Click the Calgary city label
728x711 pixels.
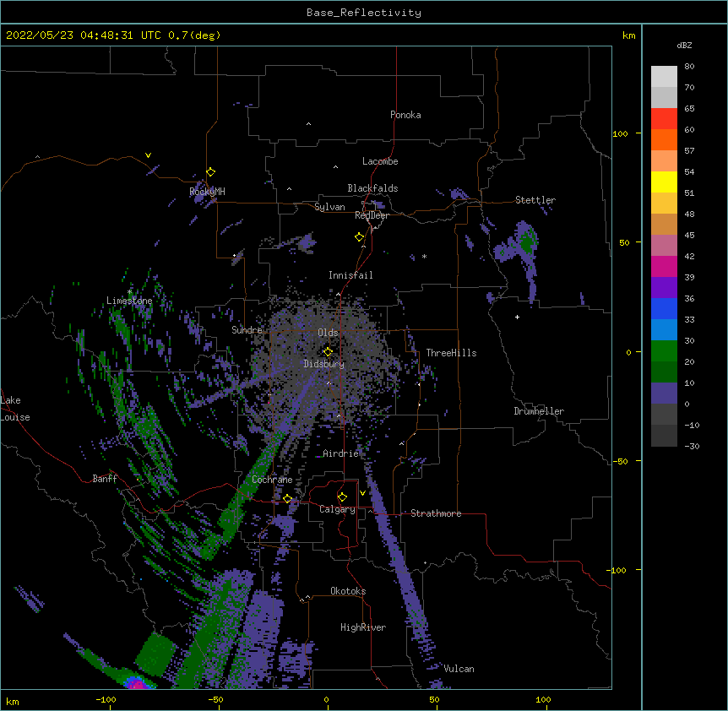pyautogui.click(x=337, y=509)
